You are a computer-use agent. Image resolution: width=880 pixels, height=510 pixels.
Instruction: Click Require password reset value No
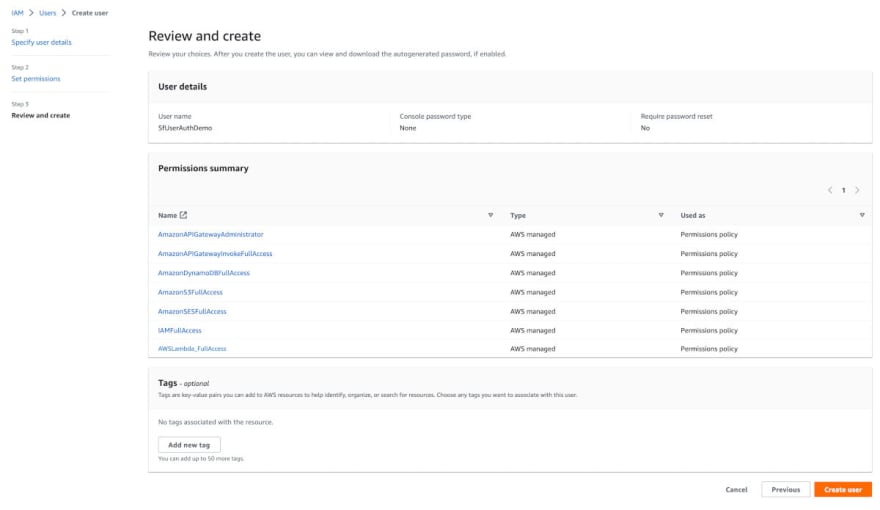click(645, 128)
